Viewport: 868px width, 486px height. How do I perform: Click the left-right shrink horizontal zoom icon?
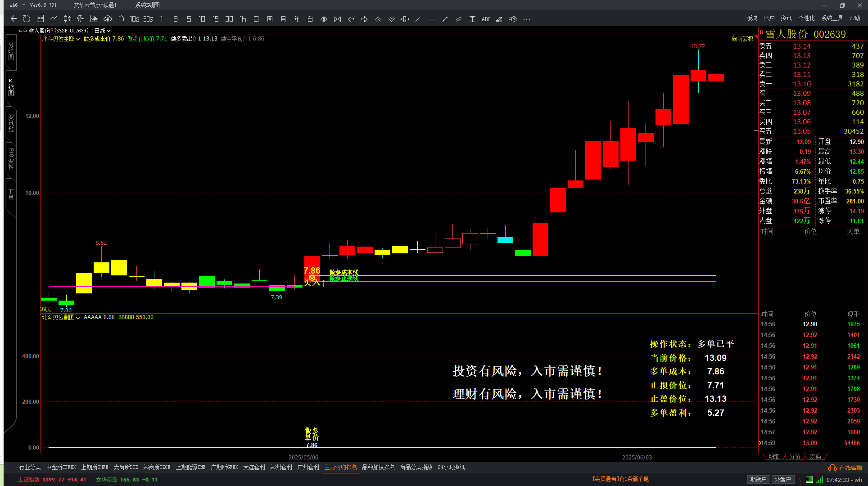(x=324, y=19)
